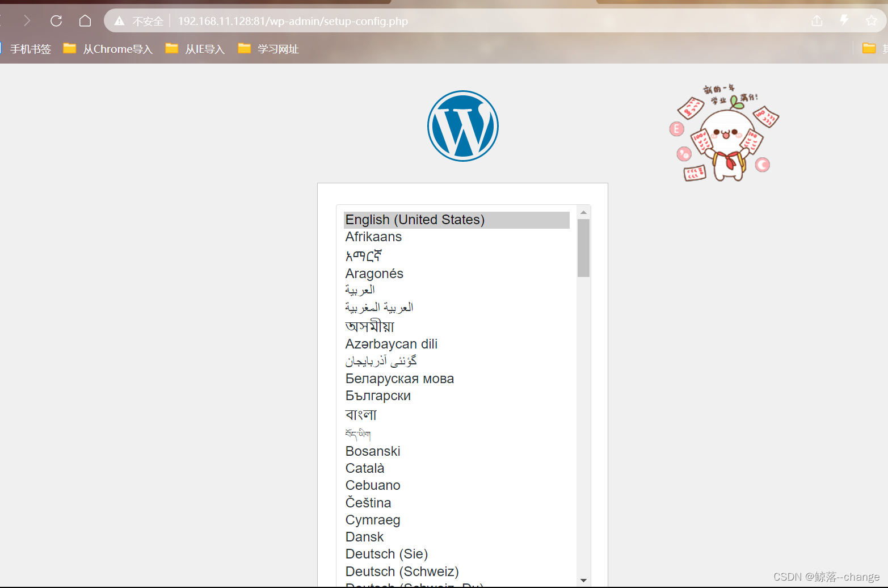Image resolution: width=888 pixels, height=588 pixels.
Task: Select Bosanski language
Action: pos(457,451)
